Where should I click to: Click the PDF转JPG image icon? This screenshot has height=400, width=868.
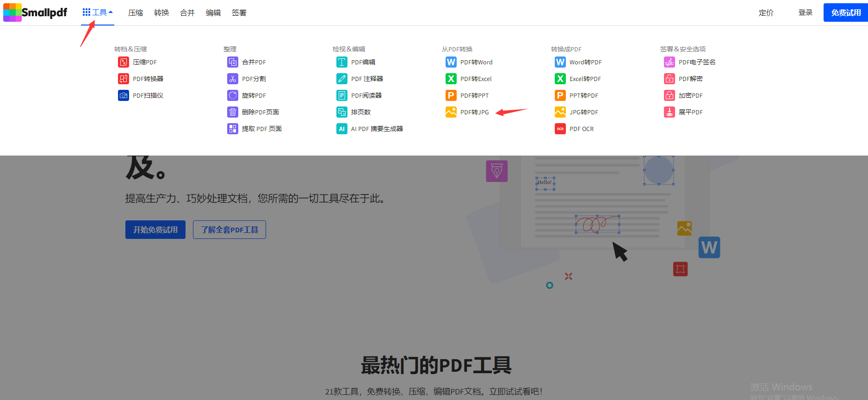point(451,112)
